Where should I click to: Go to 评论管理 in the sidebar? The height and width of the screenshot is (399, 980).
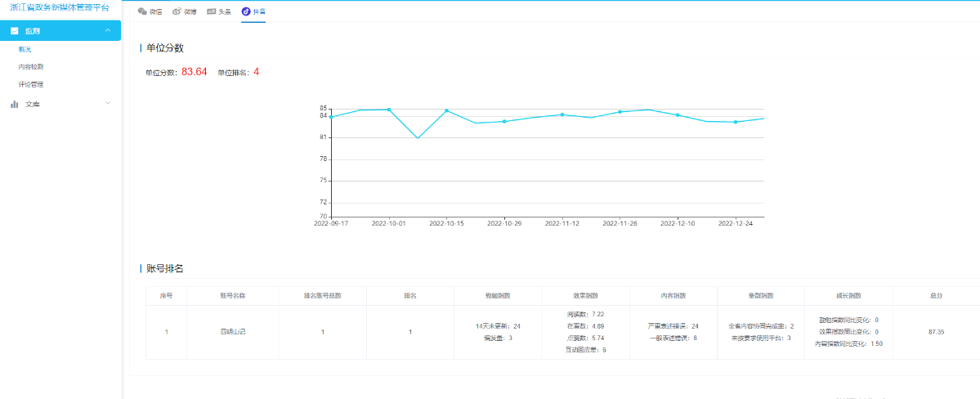30,83
